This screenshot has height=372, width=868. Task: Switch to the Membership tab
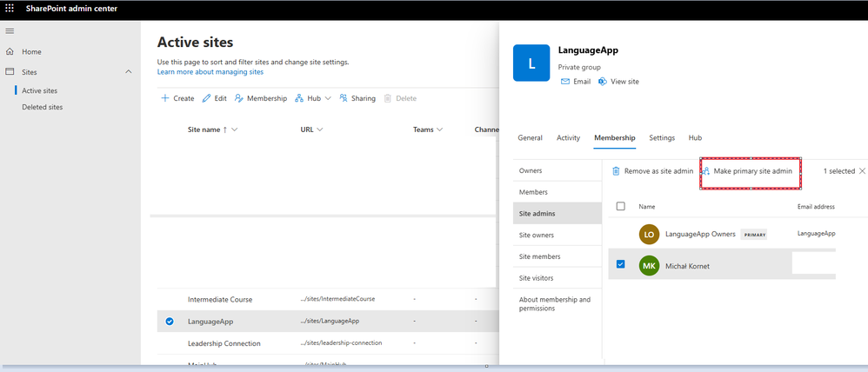click(x=614, y=138)
